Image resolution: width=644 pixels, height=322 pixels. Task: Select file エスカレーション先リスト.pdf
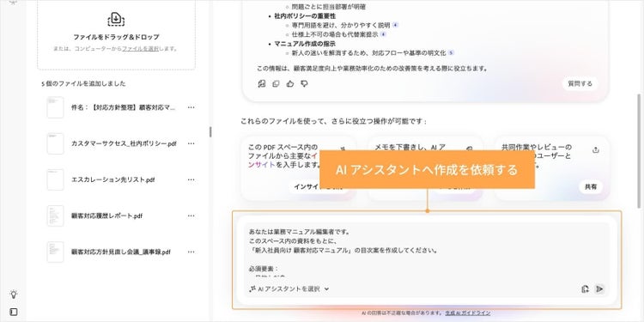pyautogui.click(x=113, y=180)
